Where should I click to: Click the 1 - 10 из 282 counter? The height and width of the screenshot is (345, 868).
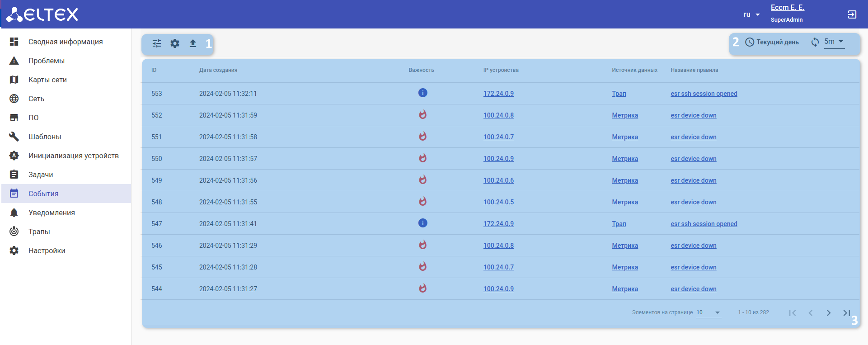point(753,312)
